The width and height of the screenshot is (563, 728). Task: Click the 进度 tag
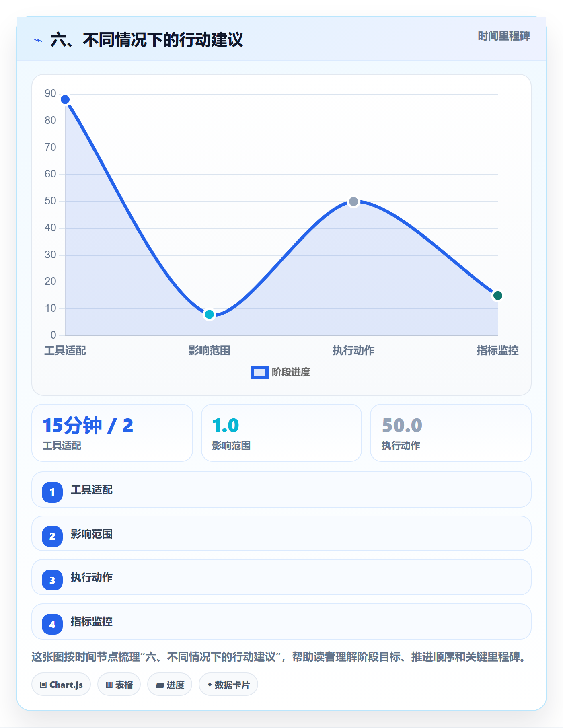pyautogui.click(x=170, y=685)
